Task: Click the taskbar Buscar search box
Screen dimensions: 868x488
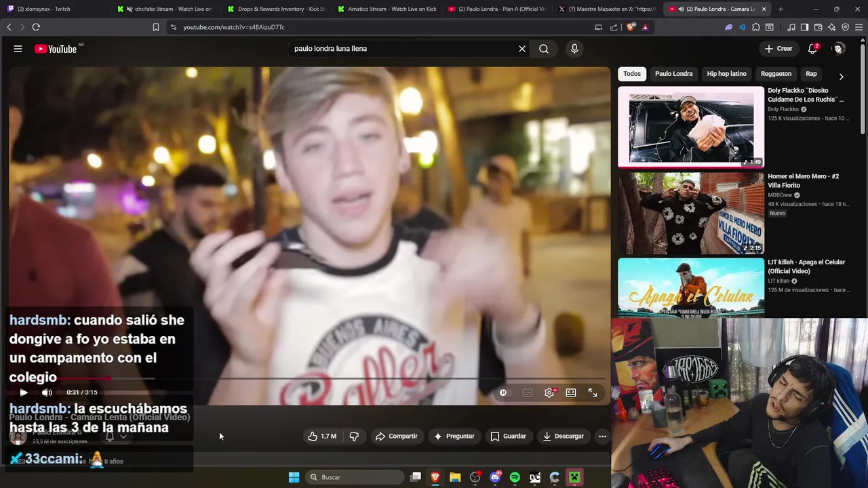Action: pyautogui.click(x=355, y=477)
